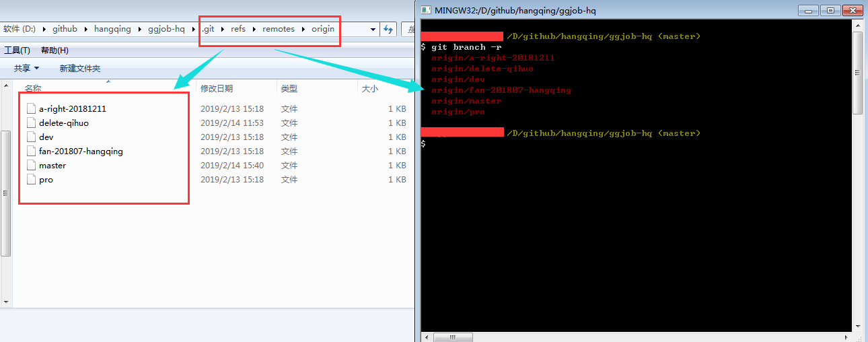The width and height of the screenshot is (868, 342).
Task: Go to hangqing folder in breadcrumb
Action: pos(112,29)
